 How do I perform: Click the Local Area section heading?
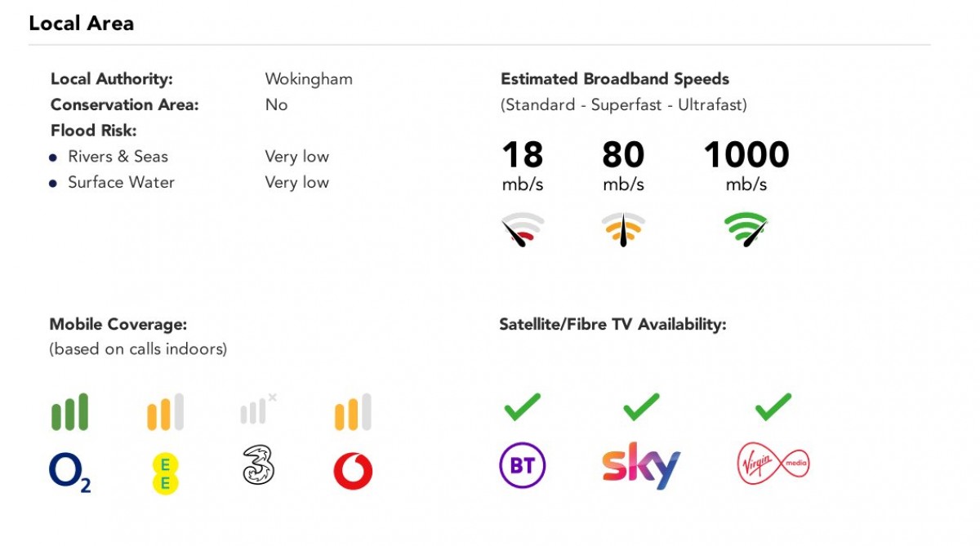click(81, 23)
